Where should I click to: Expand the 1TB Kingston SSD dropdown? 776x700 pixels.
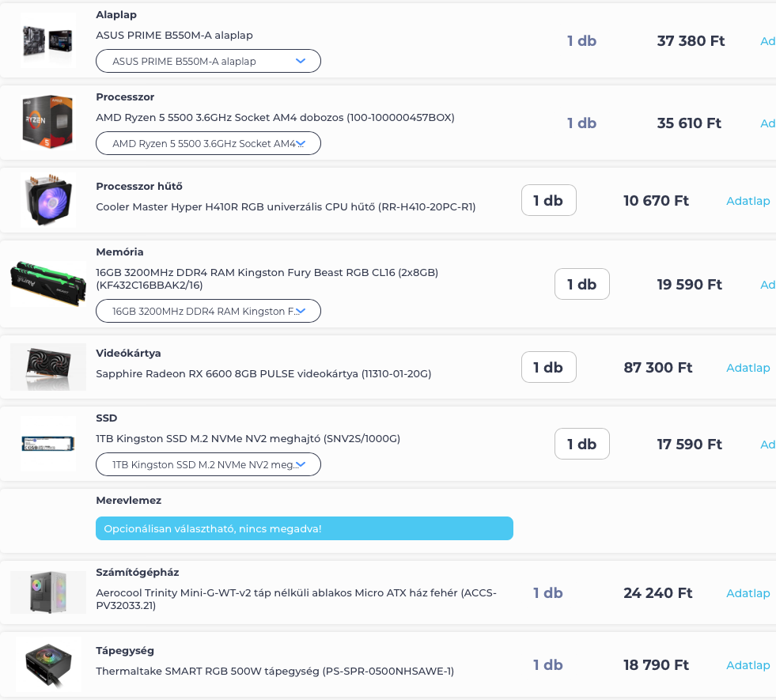pyautogui.click(x=208, y=464)
